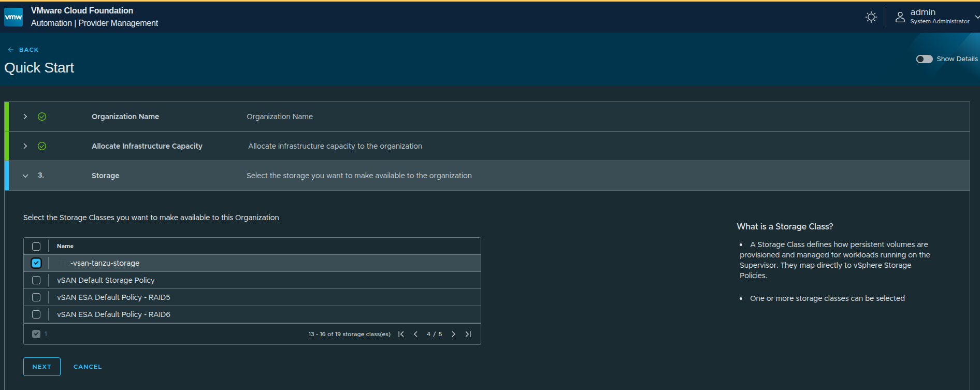Click the BACK link
980x390 pixels.
click(23, 50)
